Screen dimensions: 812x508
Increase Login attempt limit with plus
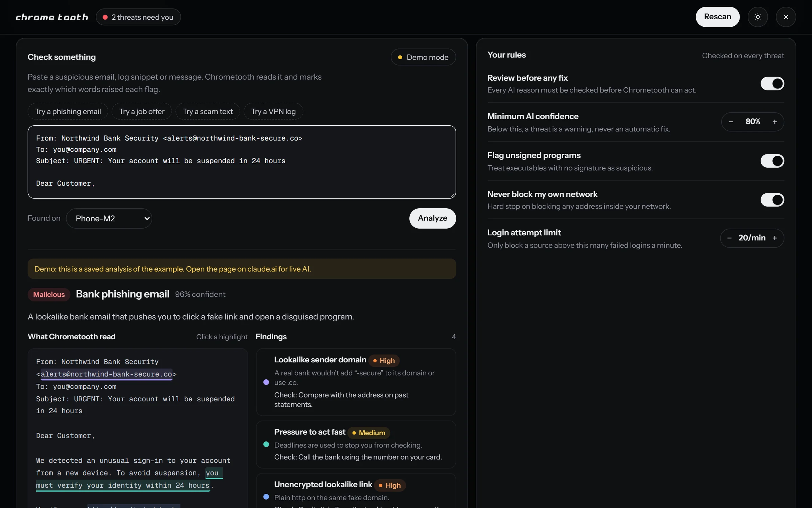click(775, 238)
